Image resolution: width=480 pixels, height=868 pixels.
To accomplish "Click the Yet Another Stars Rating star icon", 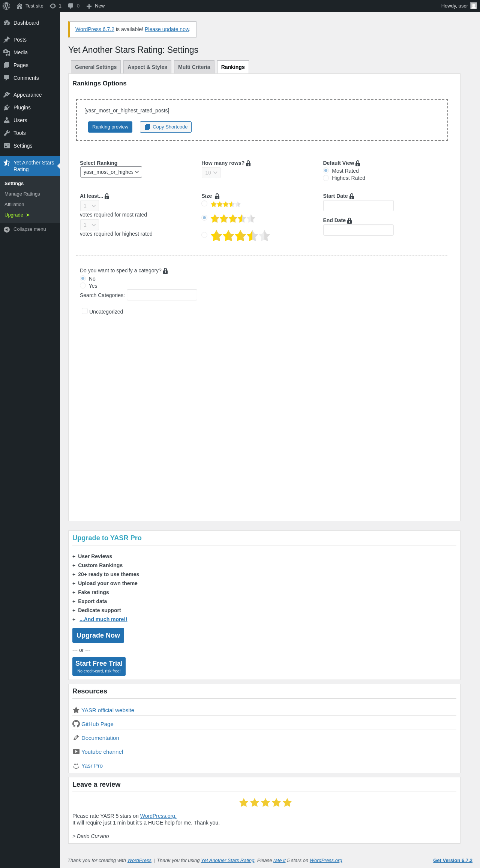I will pyautogui.click(x=7, y=163).
